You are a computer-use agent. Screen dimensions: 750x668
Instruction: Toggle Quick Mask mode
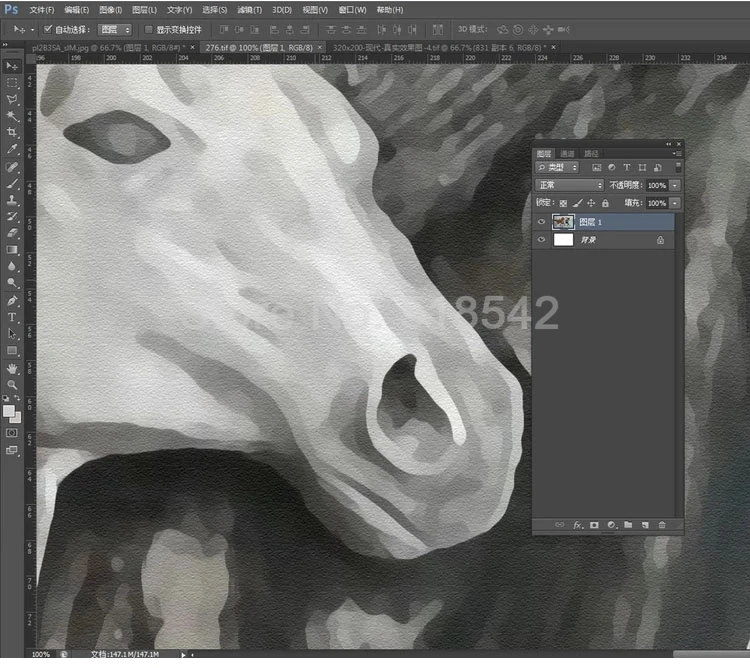click(12, 433)
